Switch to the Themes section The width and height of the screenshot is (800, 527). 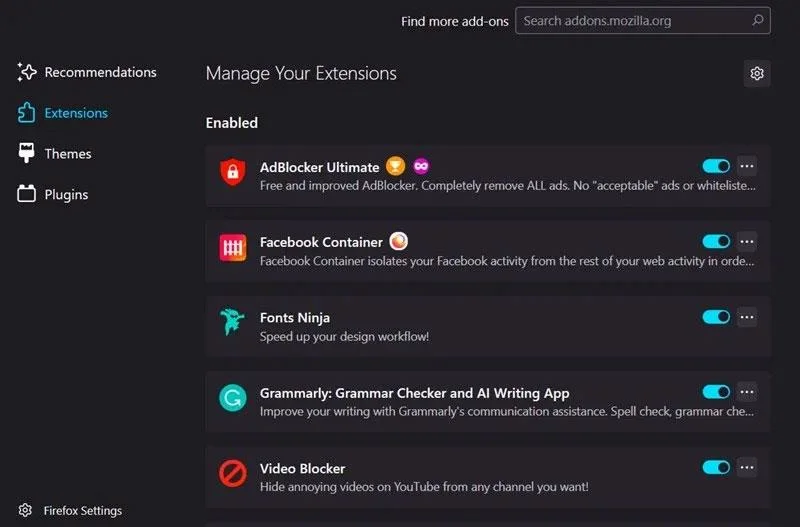(68, 154)
